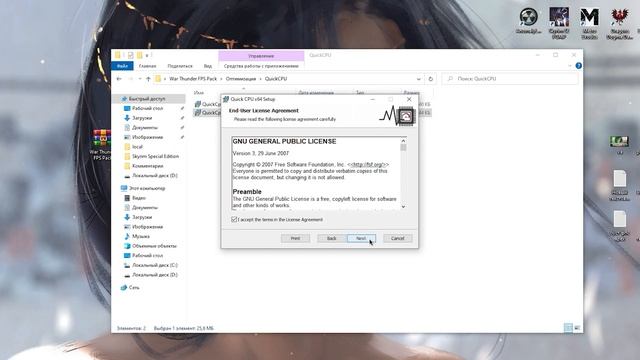Open Музыка under This PC
This screenshot has width=640, height=360.
click(141, 236)
